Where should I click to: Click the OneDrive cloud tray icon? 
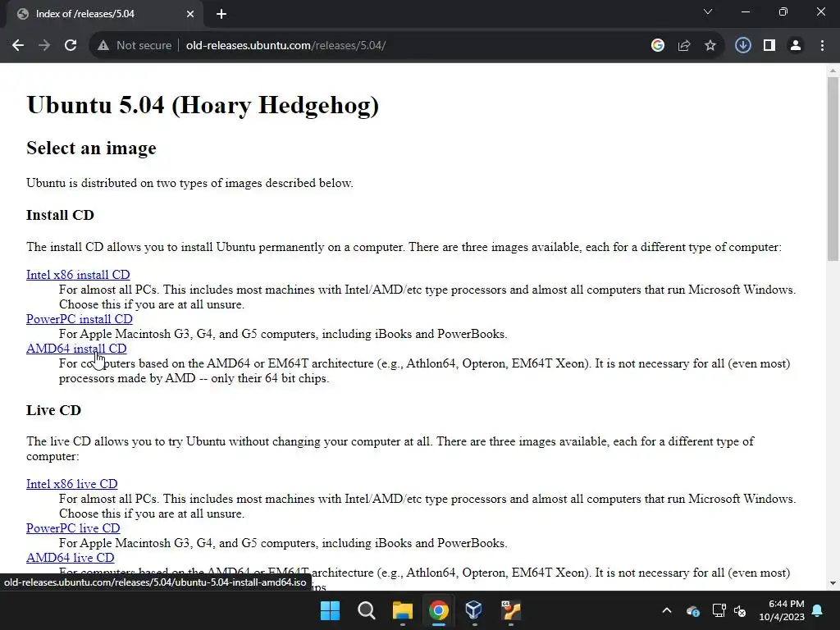pos(692,610)
